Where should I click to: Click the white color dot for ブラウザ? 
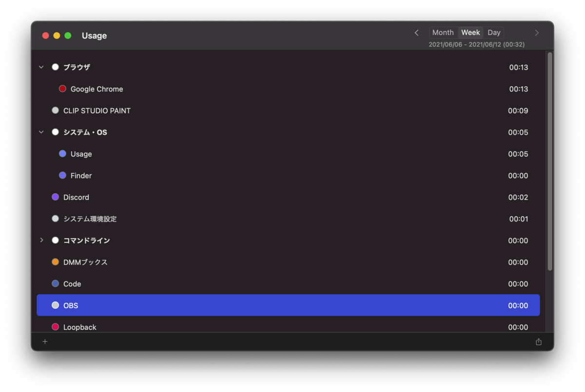[x=55, y=67]
